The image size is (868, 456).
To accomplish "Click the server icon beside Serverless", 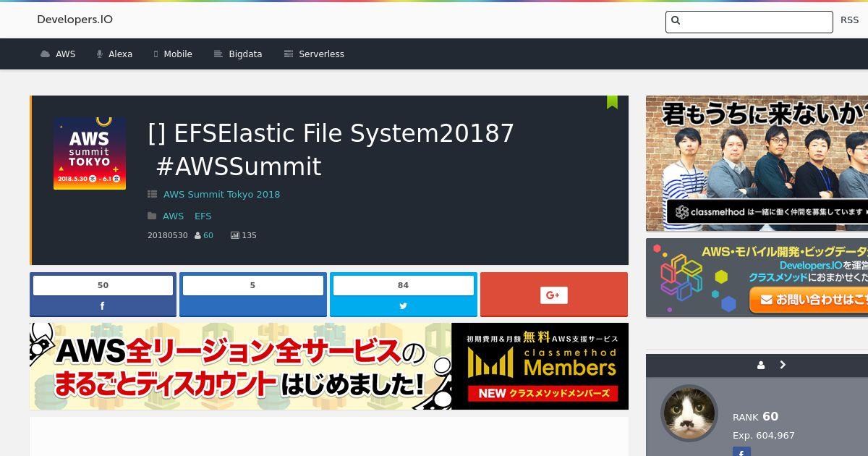I will tap(289, 54).
